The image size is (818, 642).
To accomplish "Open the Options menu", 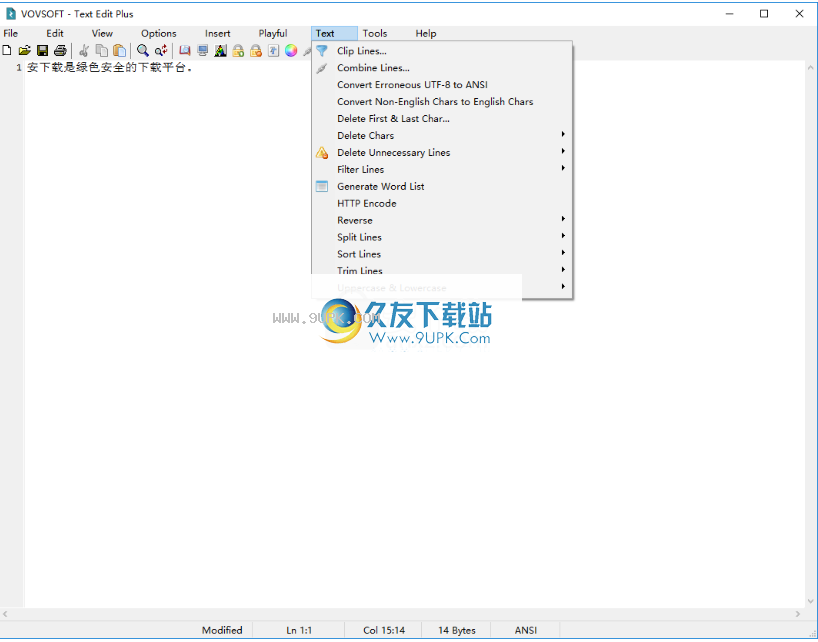I will click(x=159, y=33).
